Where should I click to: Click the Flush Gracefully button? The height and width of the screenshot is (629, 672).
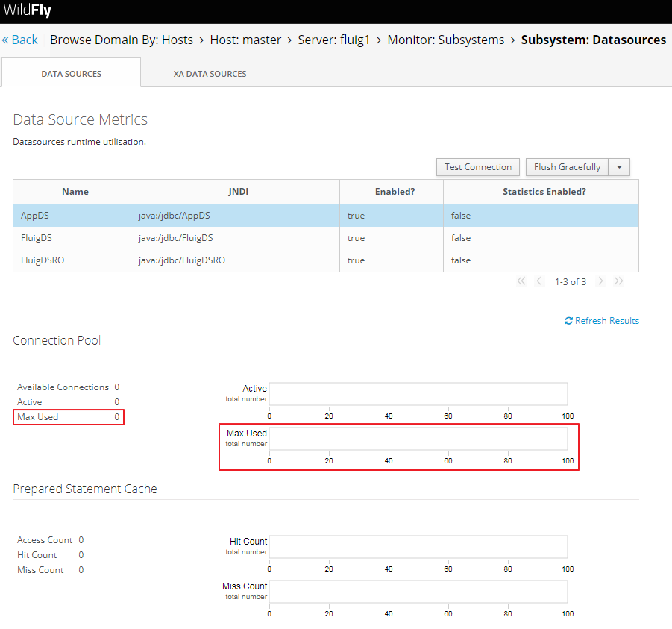click(x=567, y=167)
